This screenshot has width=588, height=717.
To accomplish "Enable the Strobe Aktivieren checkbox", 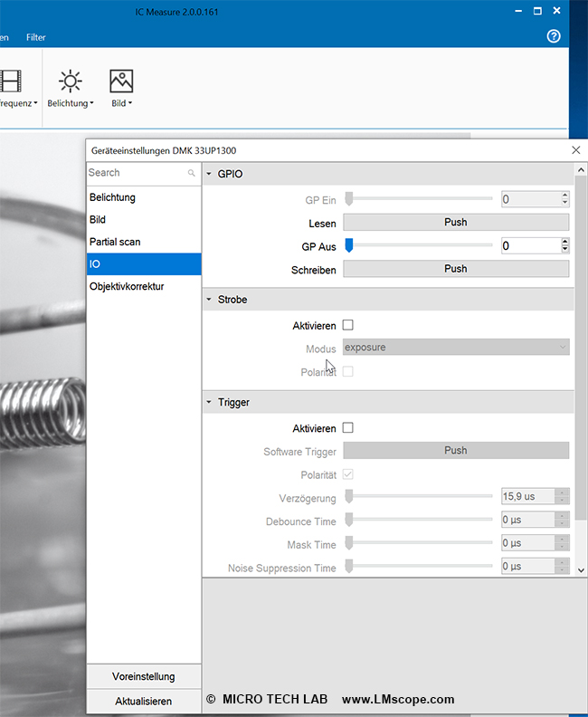I will [348, 325].
